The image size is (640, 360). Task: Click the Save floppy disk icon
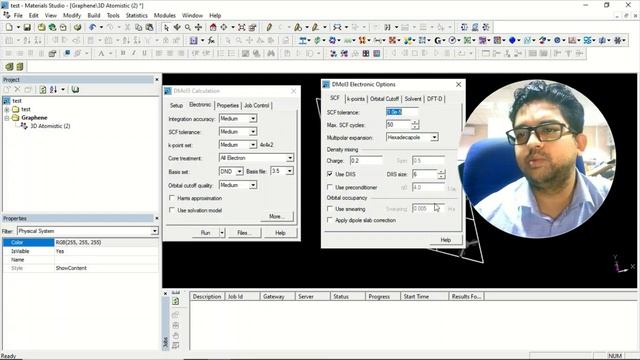27,27
